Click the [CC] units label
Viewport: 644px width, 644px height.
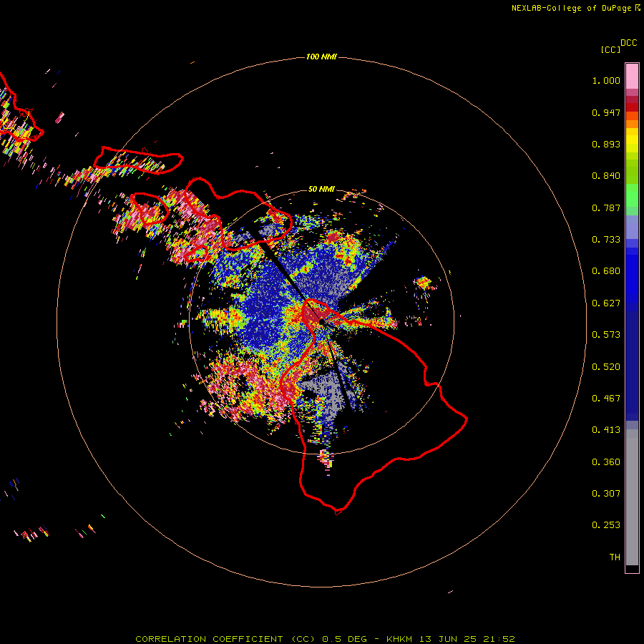point(610,49)
